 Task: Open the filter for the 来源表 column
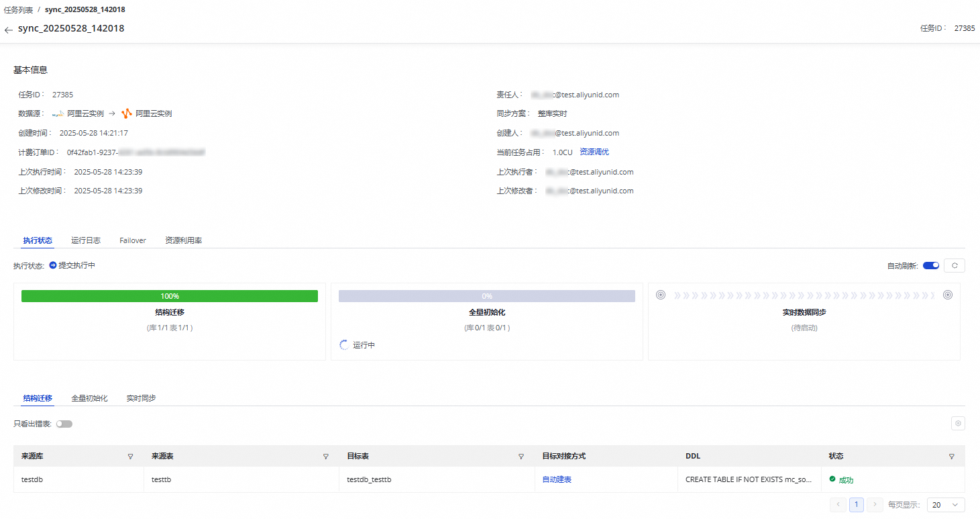[x=326, y=457]
